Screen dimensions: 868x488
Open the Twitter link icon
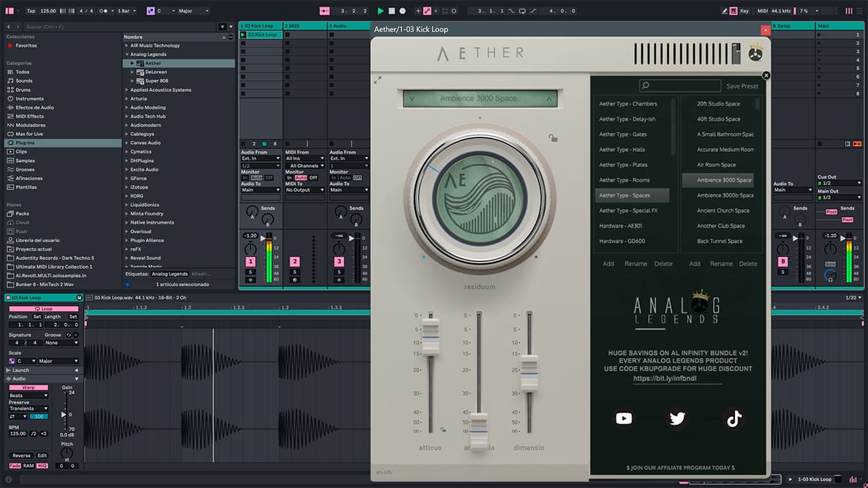(677, 418)
